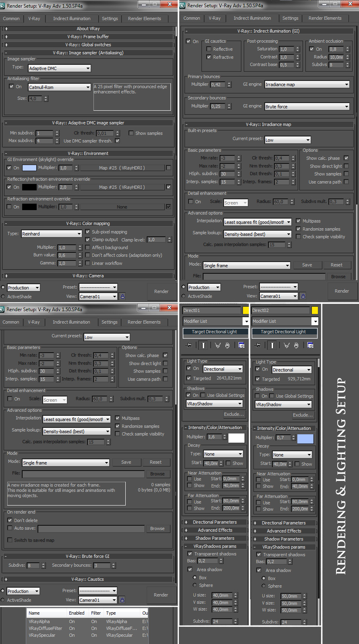Open Catmull-Rom antialiasing filter dropdown
The height and width of the screenshot is (644, 359).
pyautogui.click(x=59, y=87)
